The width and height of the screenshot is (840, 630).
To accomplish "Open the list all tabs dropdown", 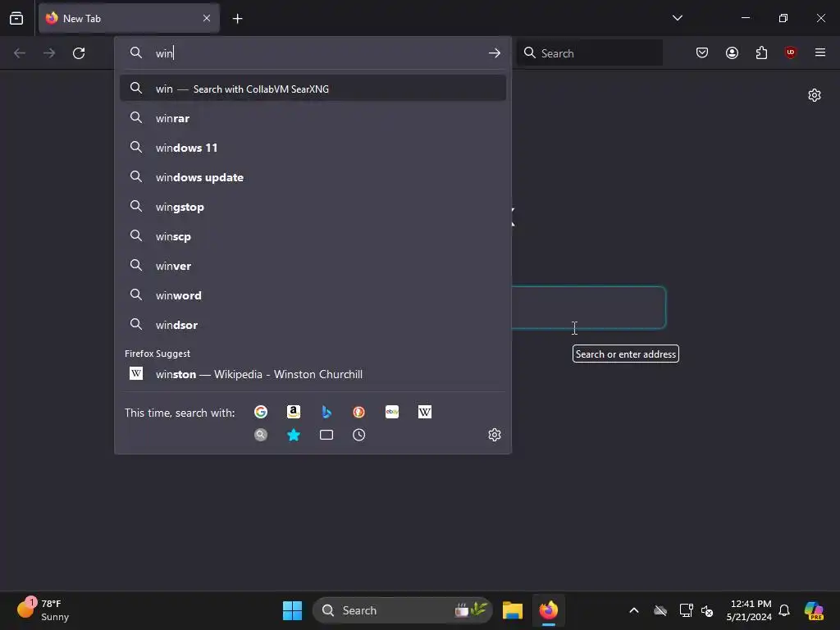I will 677,18.
